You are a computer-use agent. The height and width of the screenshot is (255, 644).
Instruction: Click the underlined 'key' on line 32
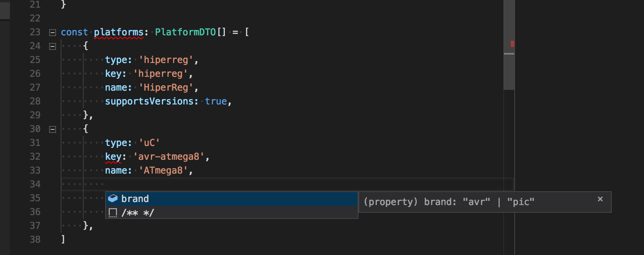click(113, 157)
